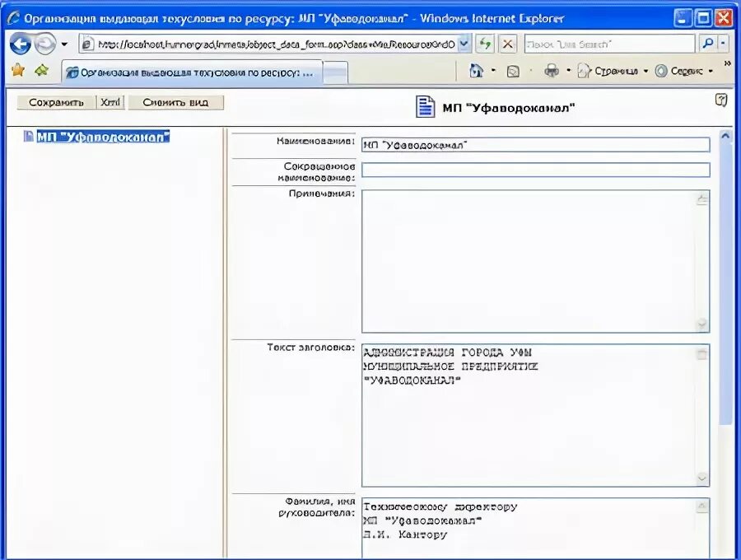
Task: Click the help icon near the header
Action: [x=720, y=100]
